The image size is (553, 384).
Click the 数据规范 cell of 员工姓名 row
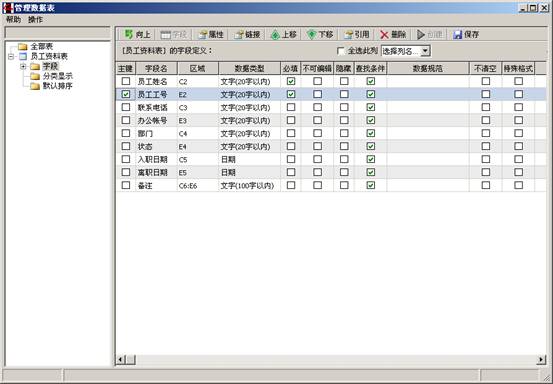click(428, 81)
